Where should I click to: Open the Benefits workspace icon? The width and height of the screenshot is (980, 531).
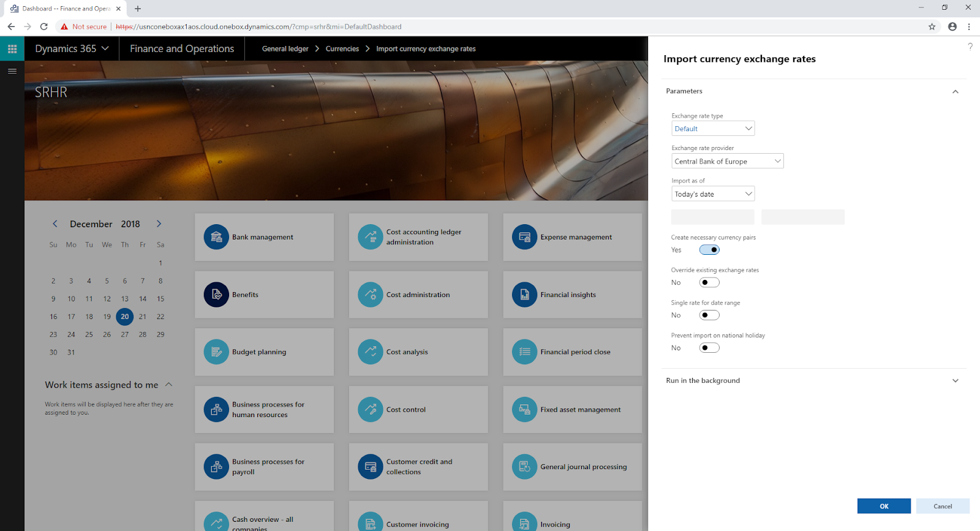pyautogui.click(x=216, y=295)
